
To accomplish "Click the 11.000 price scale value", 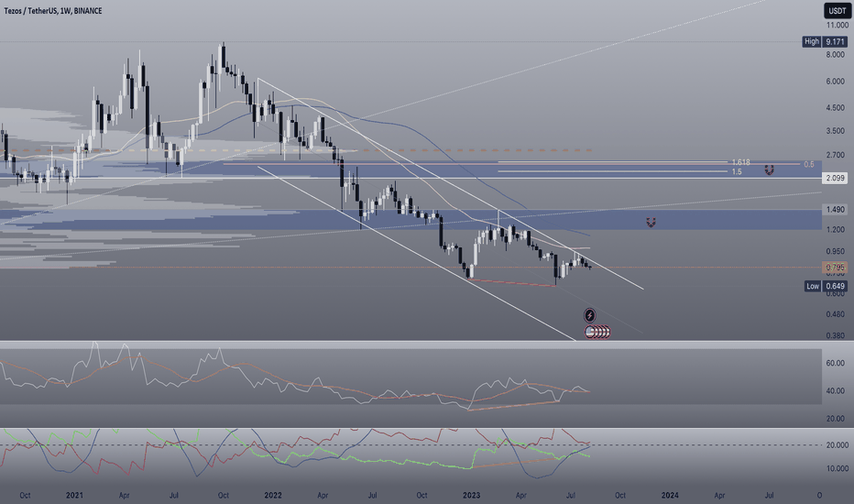I will point(838,25).
